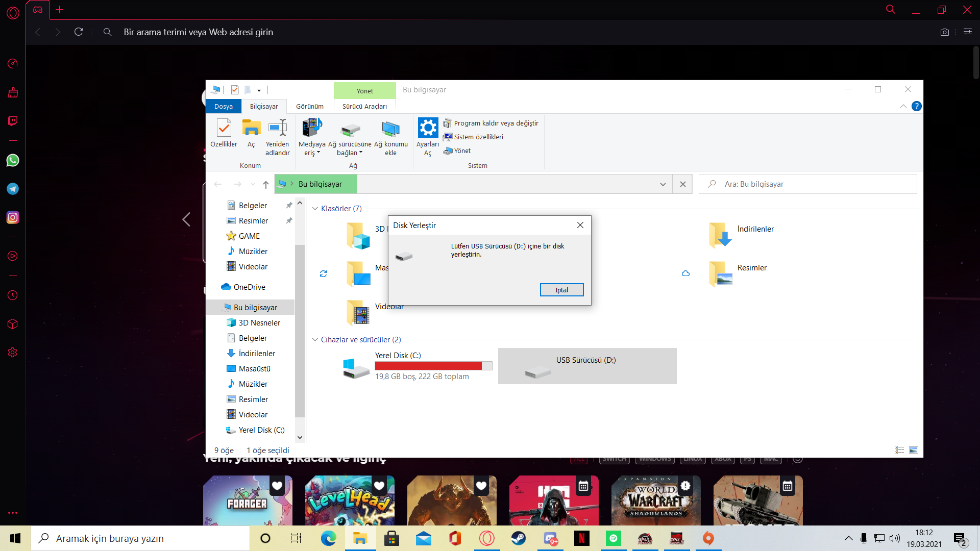Switch to details view toggle
Screen dimensions: 980x551
[x=899, y=450]
